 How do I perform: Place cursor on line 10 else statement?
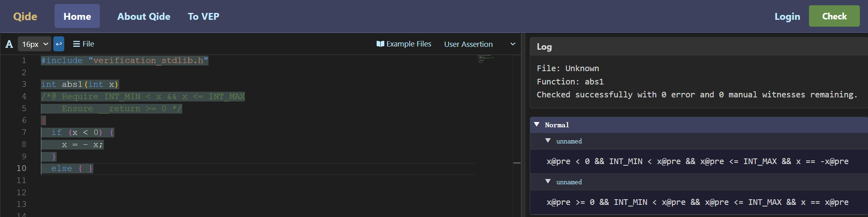click(62, 169)
